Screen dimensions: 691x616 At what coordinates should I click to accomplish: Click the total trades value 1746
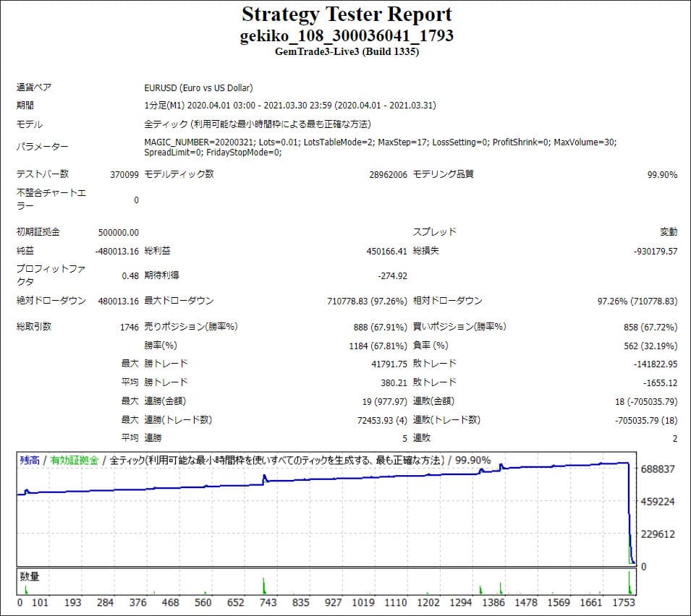pos(129,327)
